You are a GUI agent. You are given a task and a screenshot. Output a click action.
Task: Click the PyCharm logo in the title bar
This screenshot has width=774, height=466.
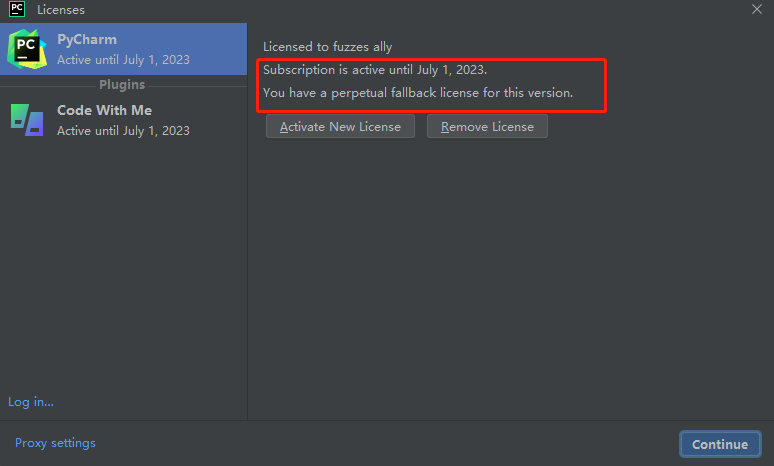click(15, 10)
